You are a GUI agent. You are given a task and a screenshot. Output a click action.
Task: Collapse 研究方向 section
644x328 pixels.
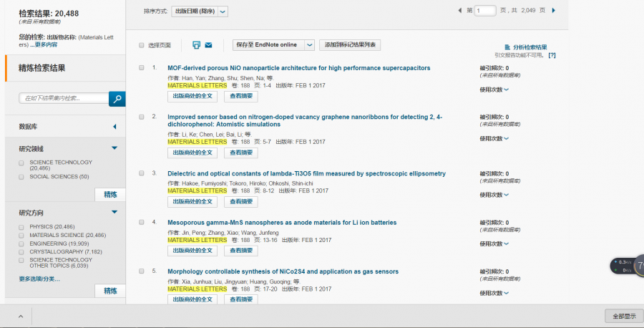click(x=114, y=212)
